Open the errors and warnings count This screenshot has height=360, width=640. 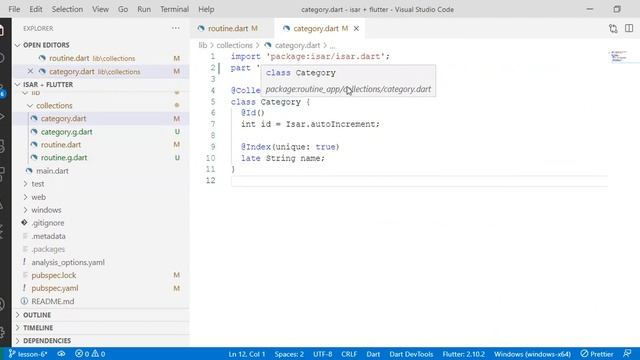(x=90, y=354)
